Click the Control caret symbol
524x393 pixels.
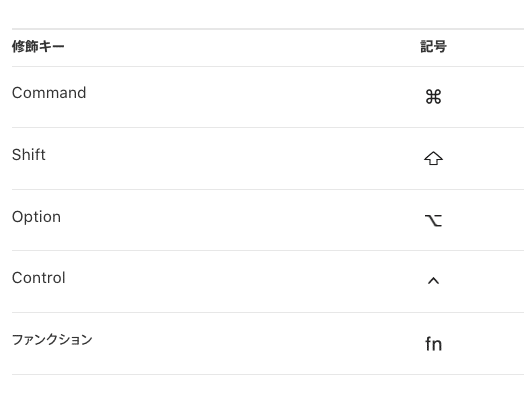(x=433, y=281)
